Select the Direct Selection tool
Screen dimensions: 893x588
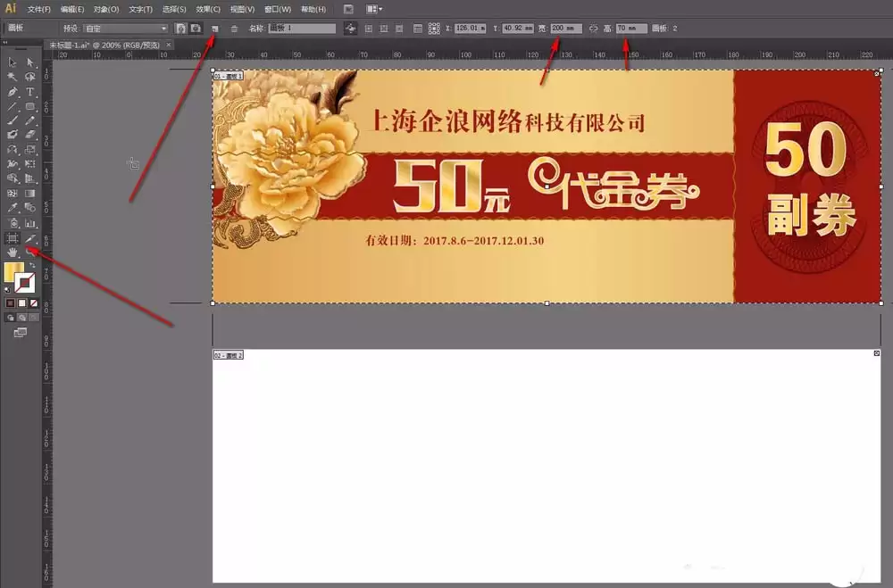pos(30,62)
